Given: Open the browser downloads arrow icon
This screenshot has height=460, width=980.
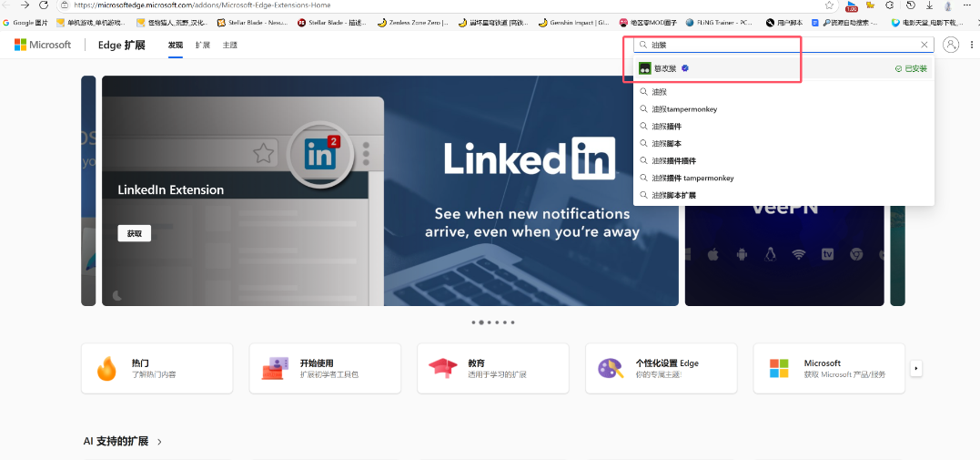Looking at the screenshot, I should pyautogui.click(x=929, y=5).
